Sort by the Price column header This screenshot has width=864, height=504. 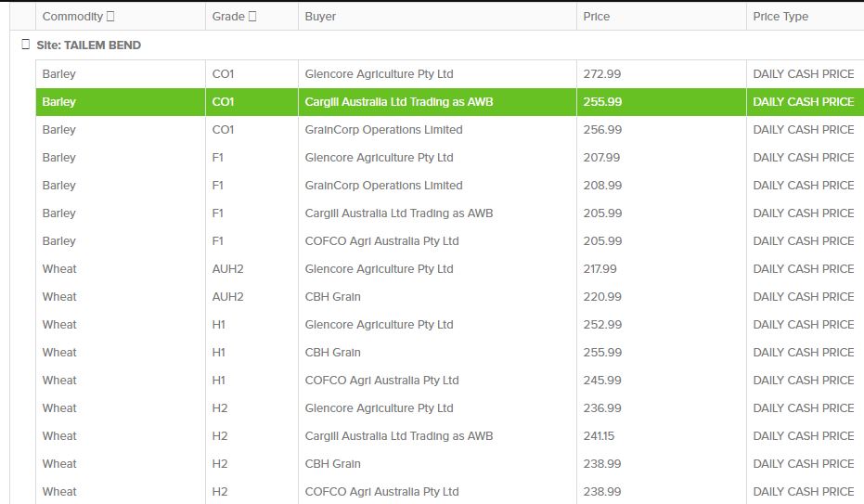click(x=596, y=17)
